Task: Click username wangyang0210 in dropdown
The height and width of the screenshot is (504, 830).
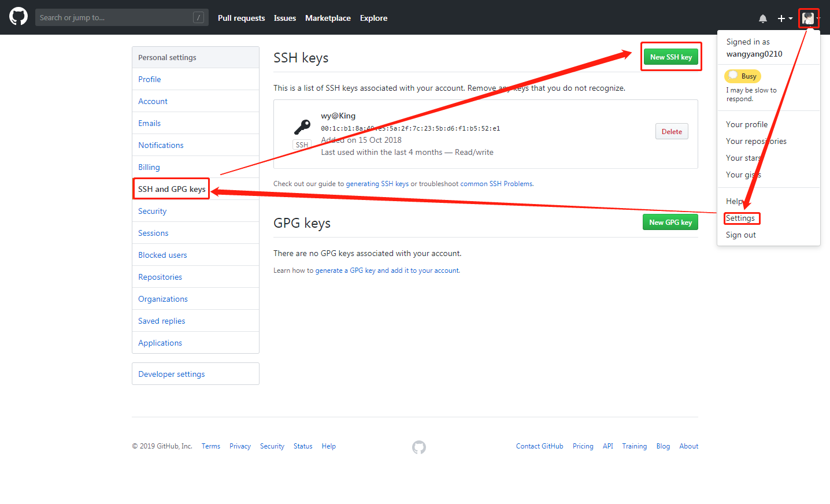Action: point(754,54)
